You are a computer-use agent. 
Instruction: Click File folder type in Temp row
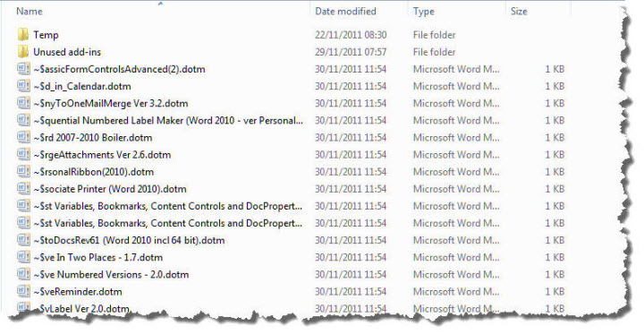click(x=434, y=35)
